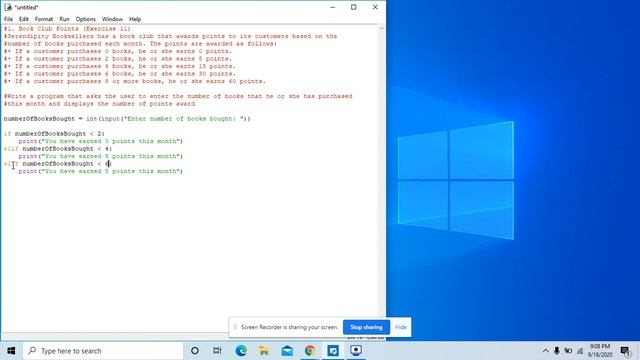Image resolution: width=640 pixels, height=360 pixels.
Task: Click comment '#1. Book Club Points (Exercise 11)'
Action: [67, 29]
